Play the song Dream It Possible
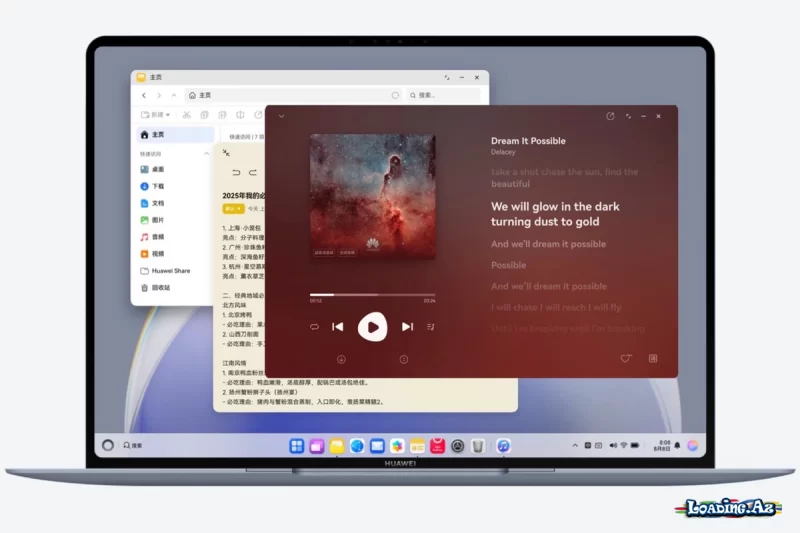 click(x=372, y=327)
